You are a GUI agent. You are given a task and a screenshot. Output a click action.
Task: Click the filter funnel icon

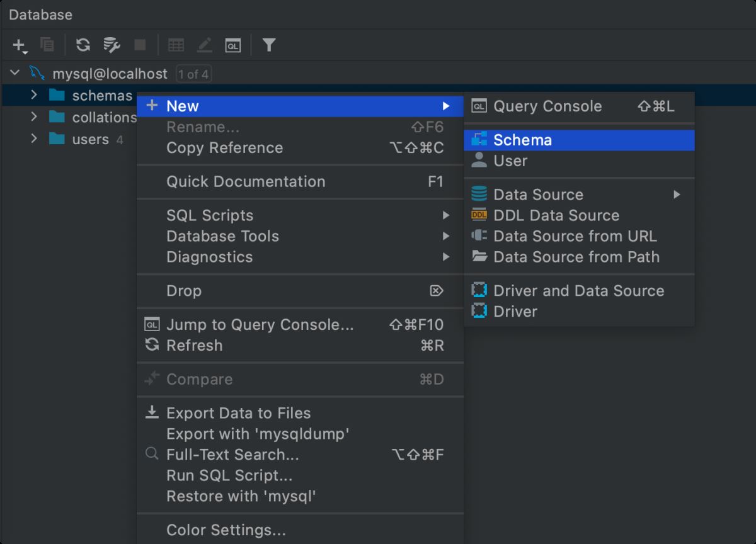(x=269, y=45)
